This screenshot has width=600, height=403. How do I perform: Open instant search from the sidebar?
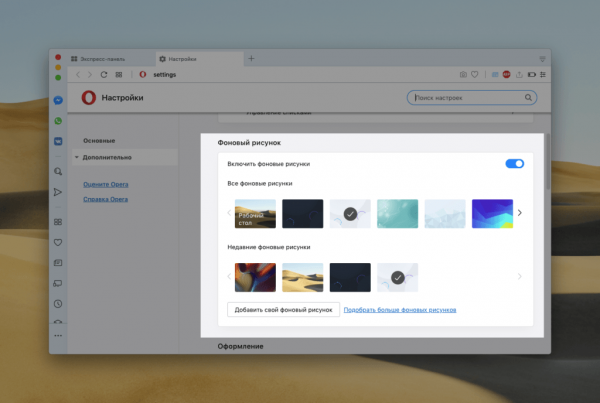tap(58, 171)
